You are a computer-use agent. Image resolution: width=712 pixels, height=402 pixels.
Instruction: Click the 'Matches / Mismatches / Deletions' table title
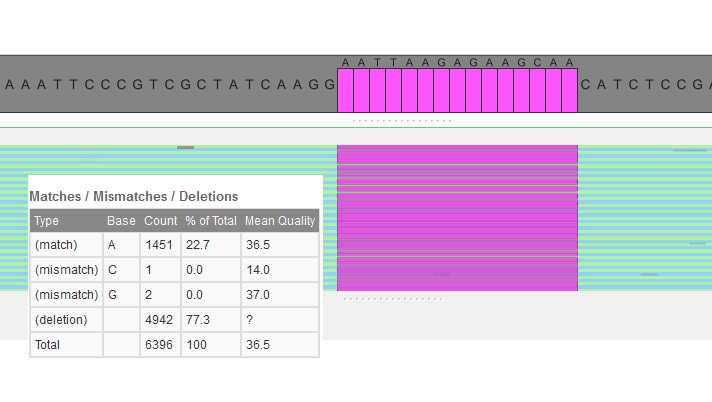(x=134, y=196)
